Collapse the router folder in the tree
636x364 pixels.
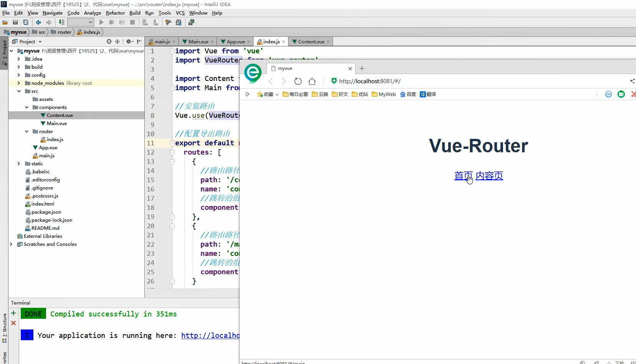coord(26,132)
